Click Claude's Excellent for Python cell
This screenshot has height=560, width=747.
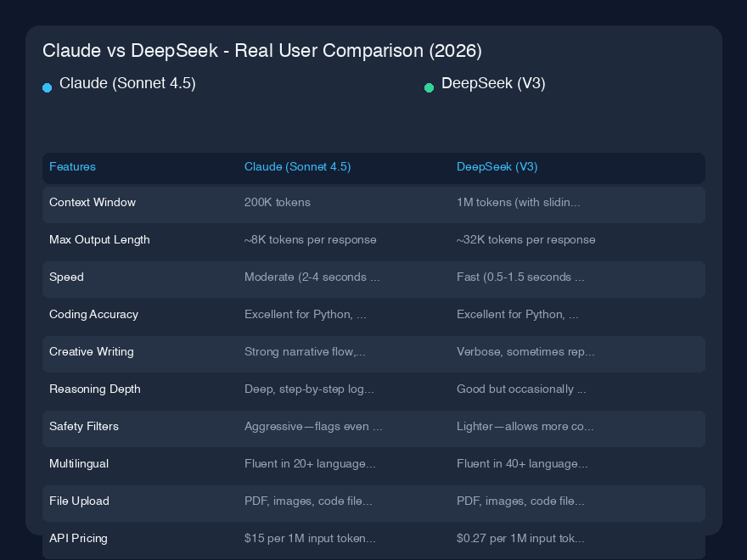[306, 314]
